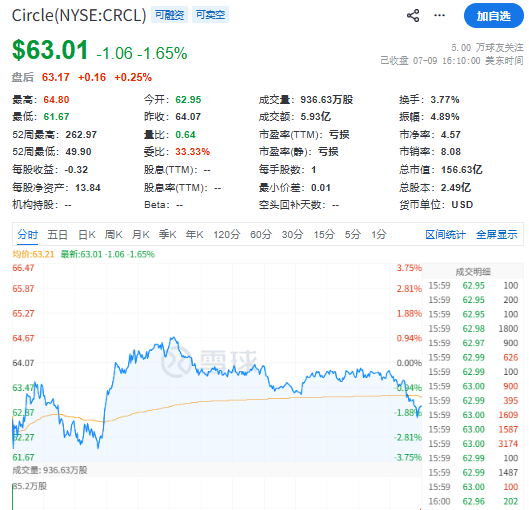Switch to the 5分 chart tab
The image size is (529, 510).
[353, 234]
